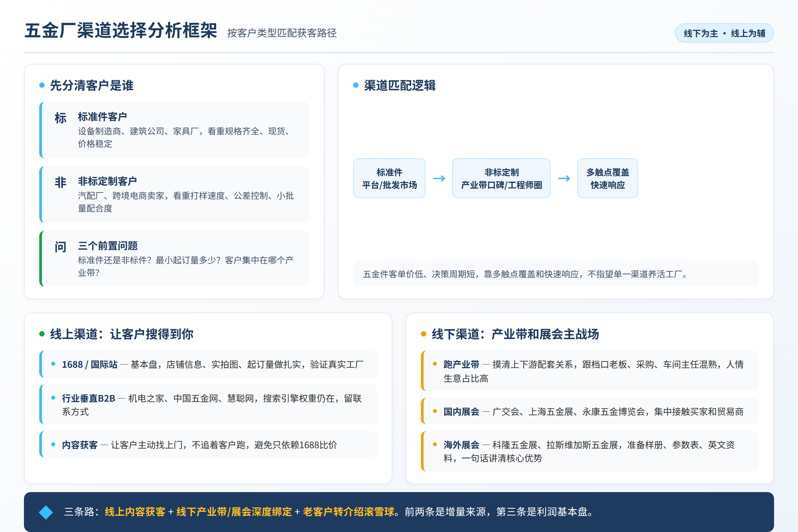
Task: Click the 渠道匹配逻辑 section heading
Action: click(x=400, y=85)
